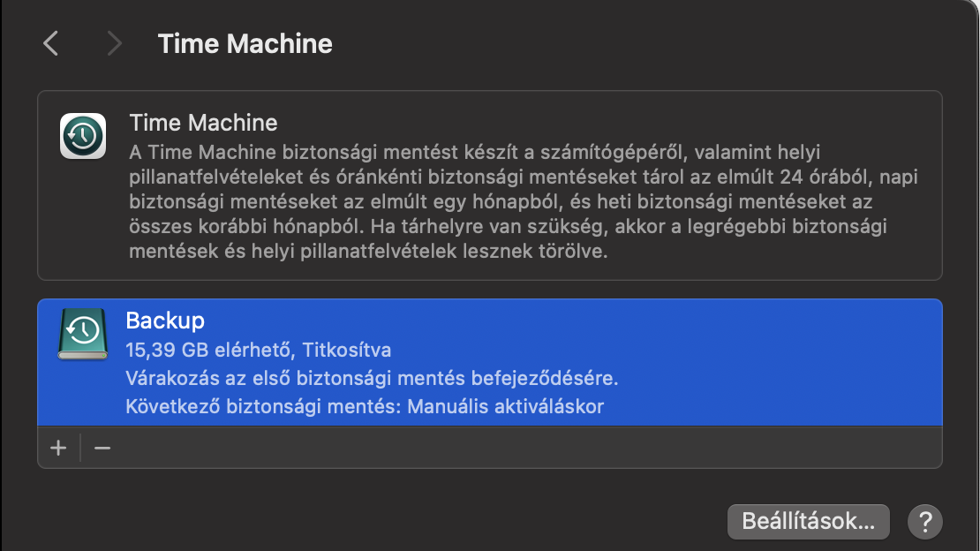Open Beállítások... options
The image size is (980, 551).
[x=808, y=522]
